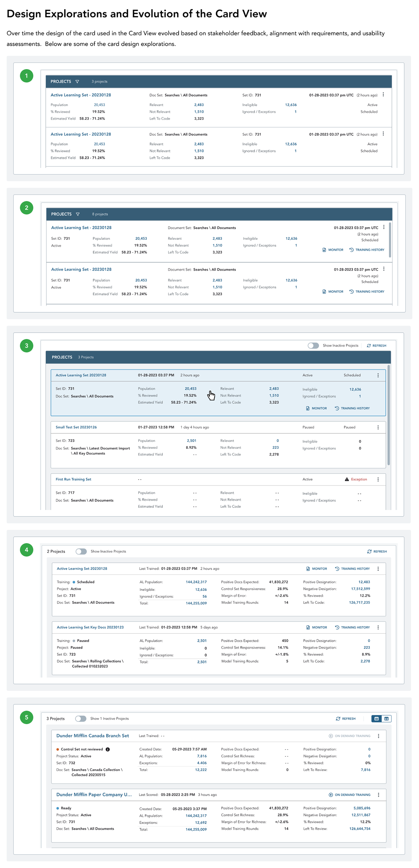The width and height of the screenshot is (419, 868).
Task: Open the Active Learning Set 20230128 link in the 2 Projects panel
Action: tap(82, 569)
